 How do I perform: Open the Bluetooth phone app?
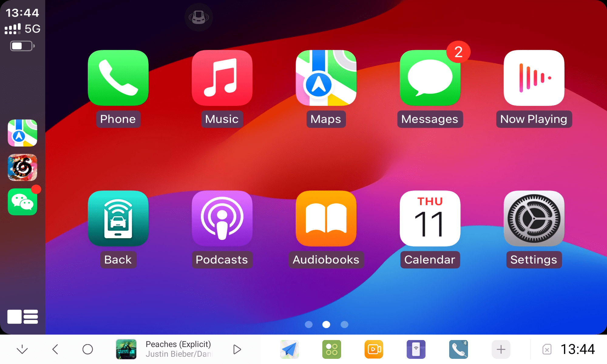(x=459, y=349)
